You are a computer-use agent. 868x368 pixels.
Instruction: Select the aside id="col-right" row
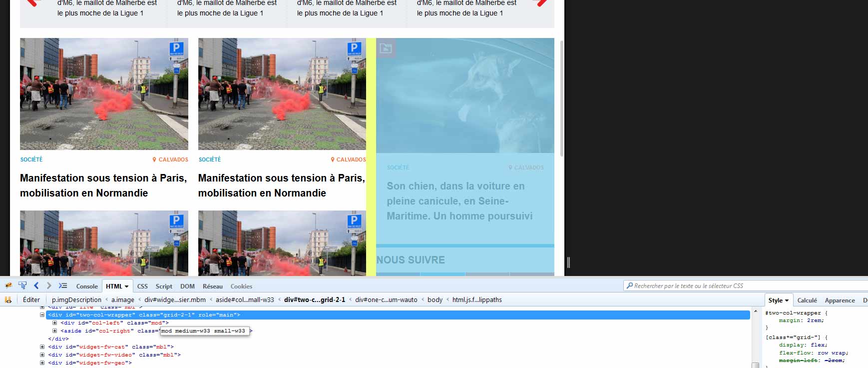pos(156,331)
